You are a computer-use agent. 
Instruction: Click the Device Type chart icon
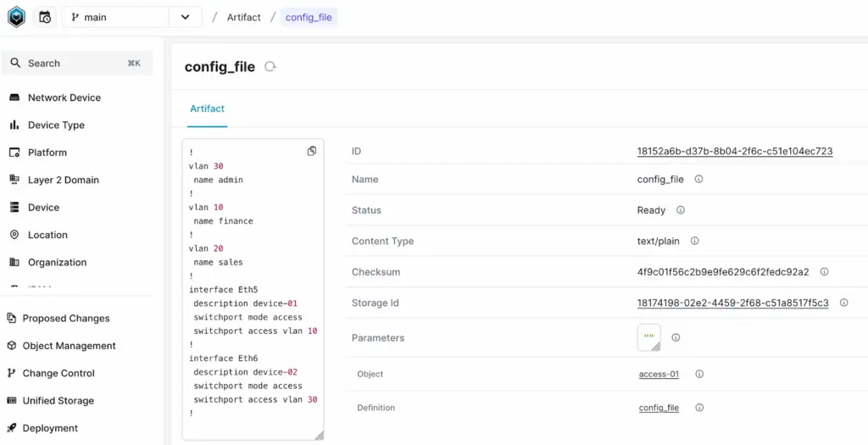[14, 125]
